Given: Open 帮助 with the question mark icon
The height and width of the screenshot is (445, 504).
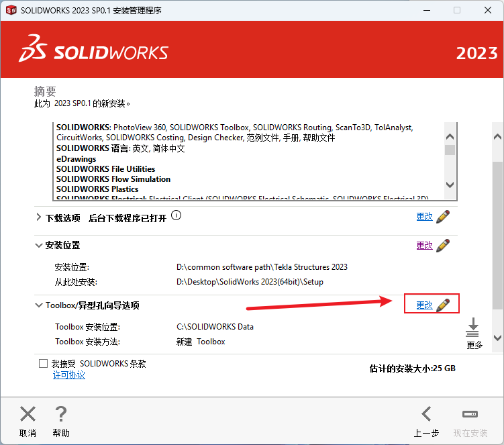Looking at the screenshot, I should click(61, 414).
